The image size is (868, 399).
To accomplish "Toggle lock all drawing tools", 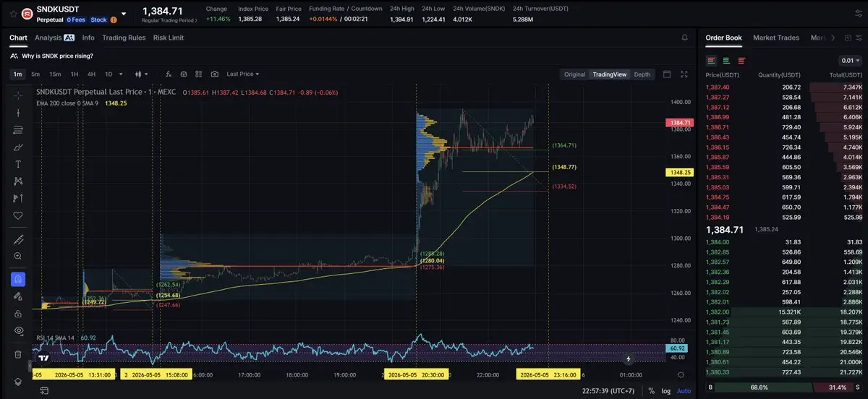I will pyautogui.click(x=18, y=314).
